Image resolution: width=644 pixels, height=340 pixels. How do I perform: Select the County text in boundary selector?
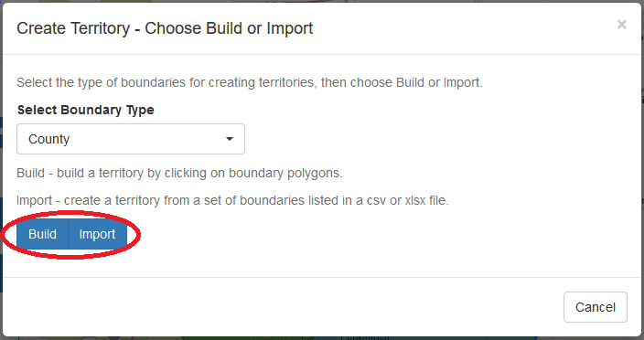pos(48,139)
